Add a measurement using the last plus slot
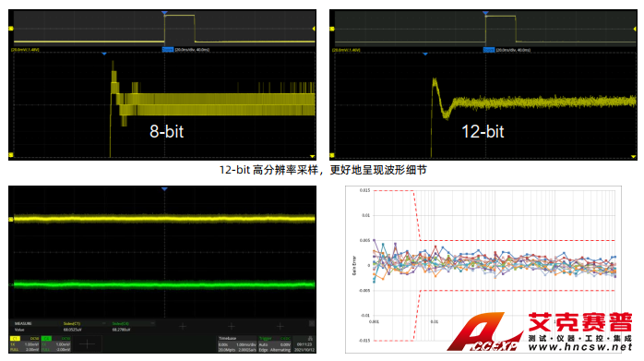This screenshot has width=644, height=361. coord(280,327)
